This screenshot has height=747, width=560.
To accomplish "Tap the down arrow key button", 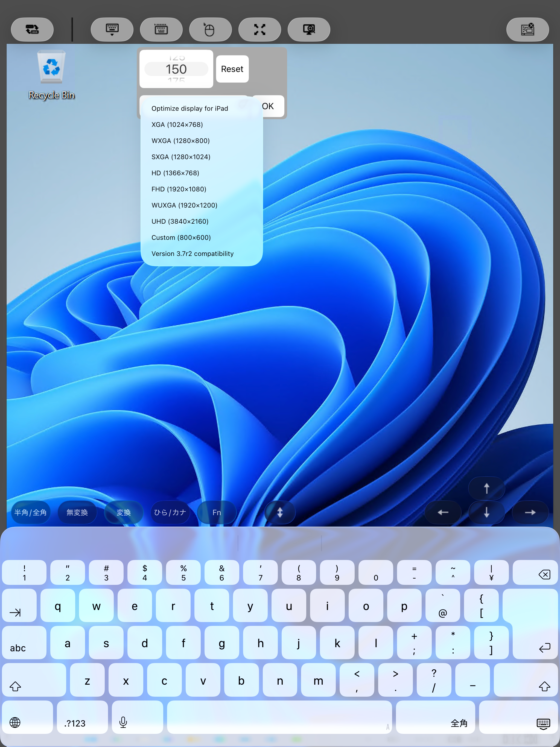I will 486,512.
